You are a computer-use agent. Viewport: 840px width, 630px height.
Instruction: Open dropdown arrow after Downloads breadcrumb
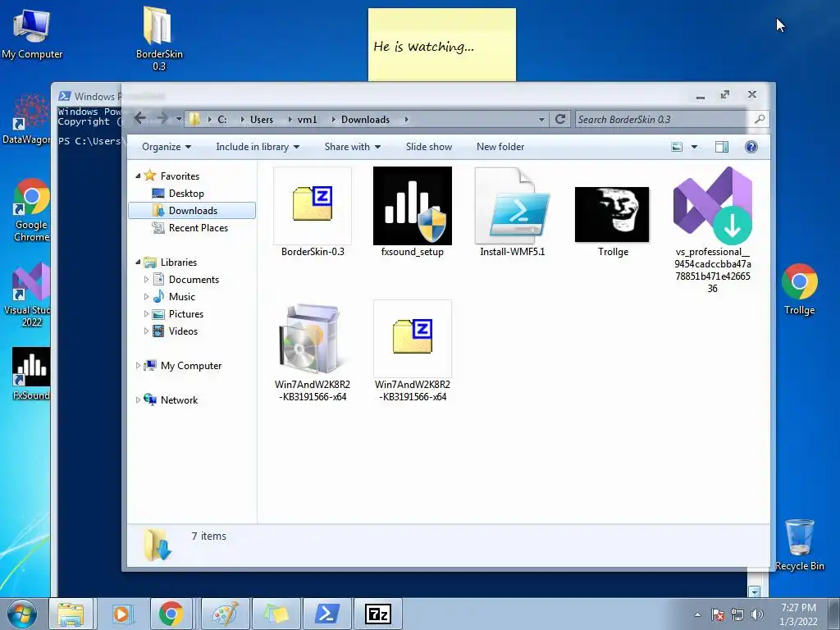click(x=407, y=120)
